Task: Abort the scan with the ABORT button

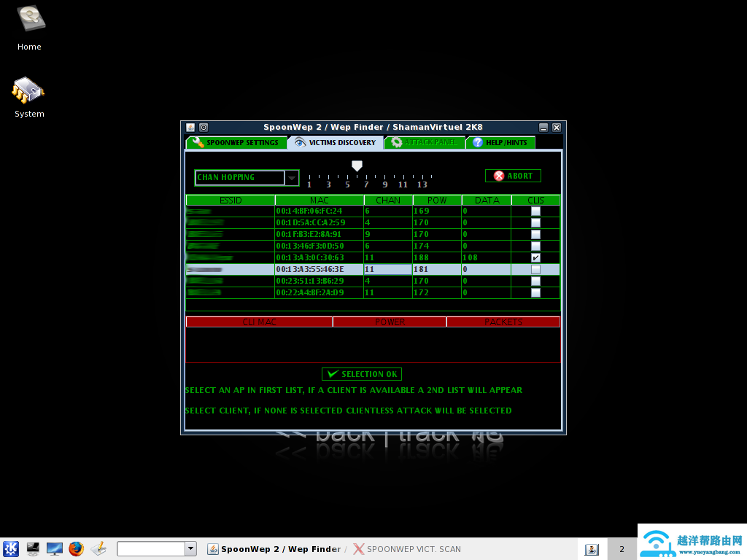Action: coord(513,176)
